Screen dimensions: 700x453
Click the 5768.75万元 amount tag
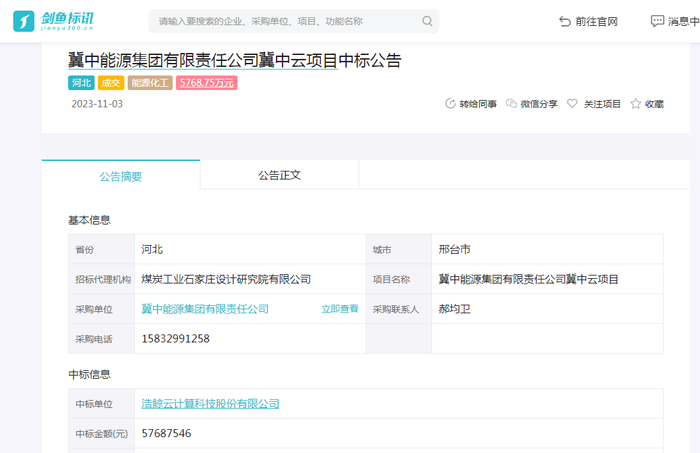click(x=207, y=83)
